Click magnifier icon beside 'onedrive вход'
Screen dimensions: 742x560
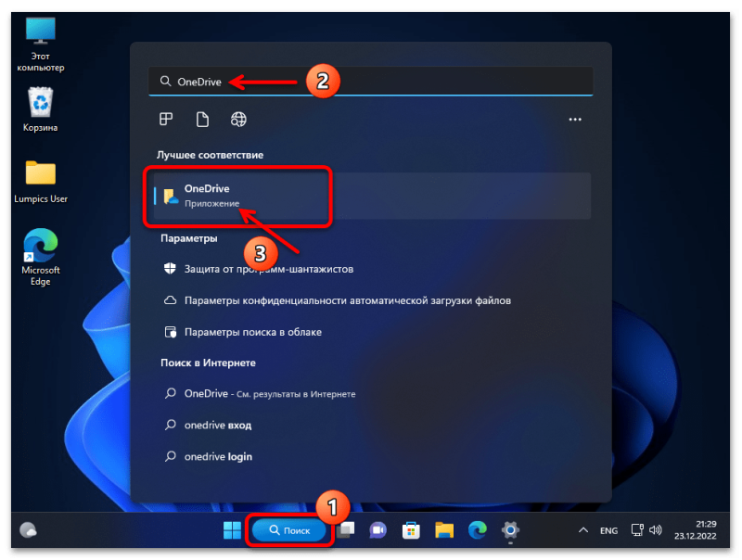171,425
